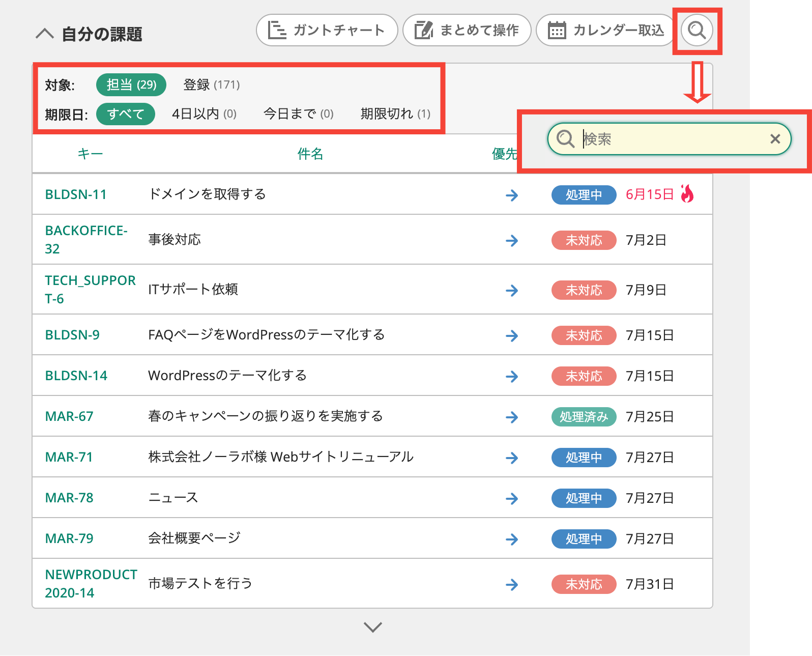The width and height of the screenshot is (812, 656).
Task: Open issue BLDSN-11 link
Action: pos(76,194)
